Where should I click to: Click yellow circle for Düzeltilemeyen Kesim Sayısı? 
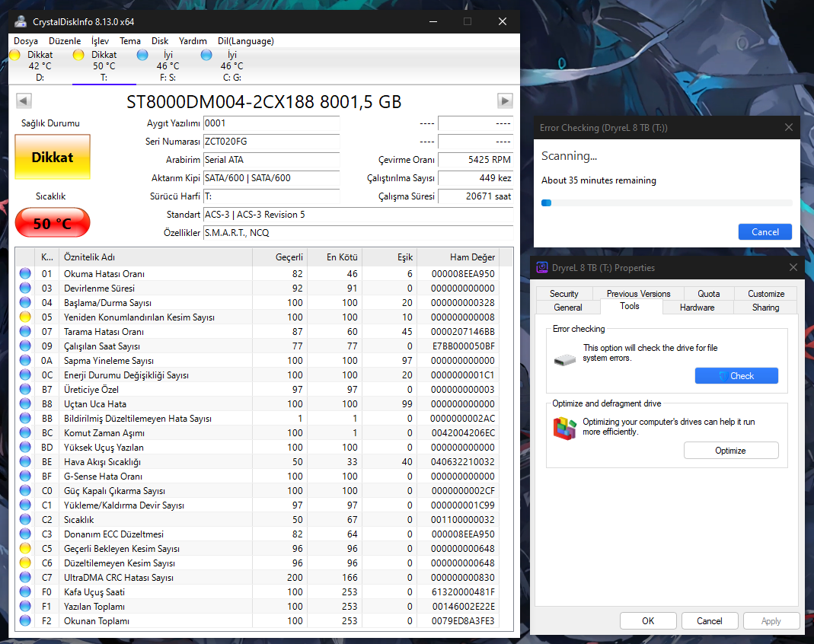(25, 563)
